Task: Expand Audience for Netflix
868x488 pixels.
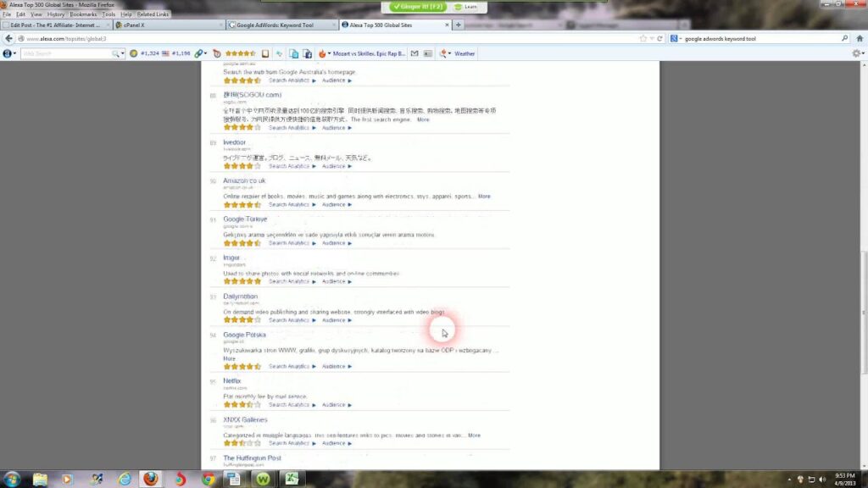Action: click(x=337, y=405)
